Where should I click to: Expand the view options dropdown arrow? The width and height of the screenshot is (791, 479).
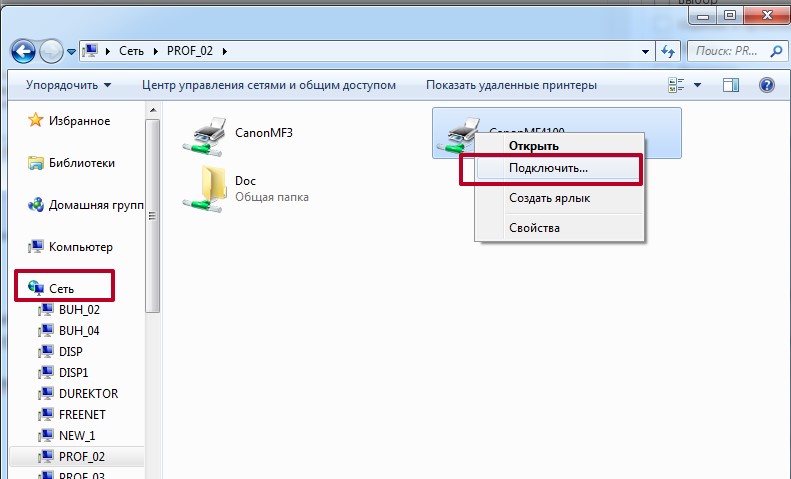697,85
